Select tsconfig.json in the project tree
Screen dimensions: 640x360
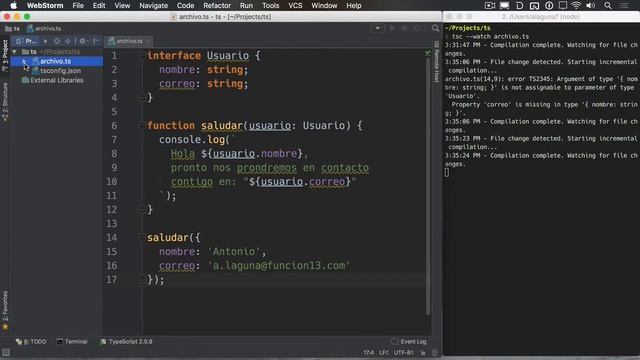(60, 71)
